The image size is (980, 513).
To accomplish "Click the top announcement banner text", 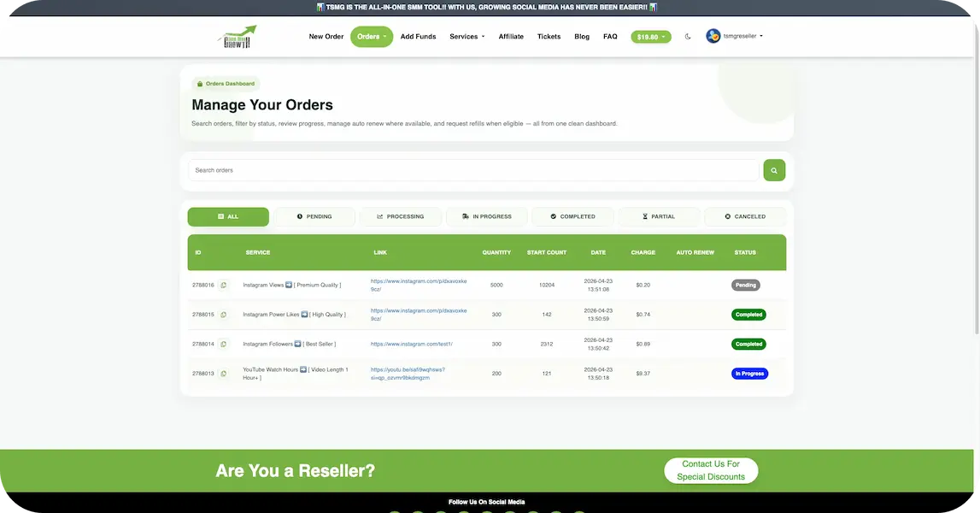I will 486,8.
